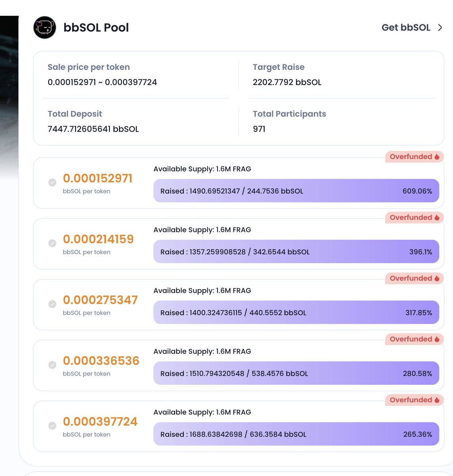Click the flame icon on 0.000397724 tier badge

(x=437, y=400)
